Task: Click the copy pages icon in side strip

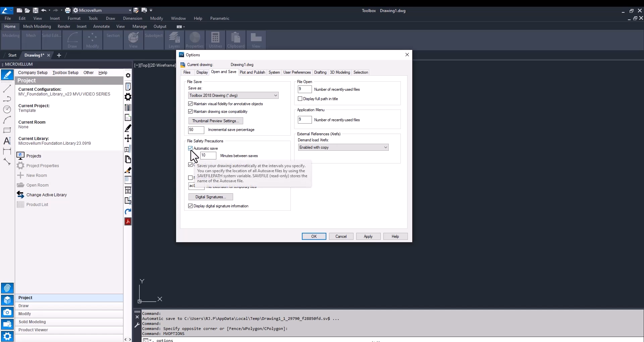Action: [x=128, y=159]
